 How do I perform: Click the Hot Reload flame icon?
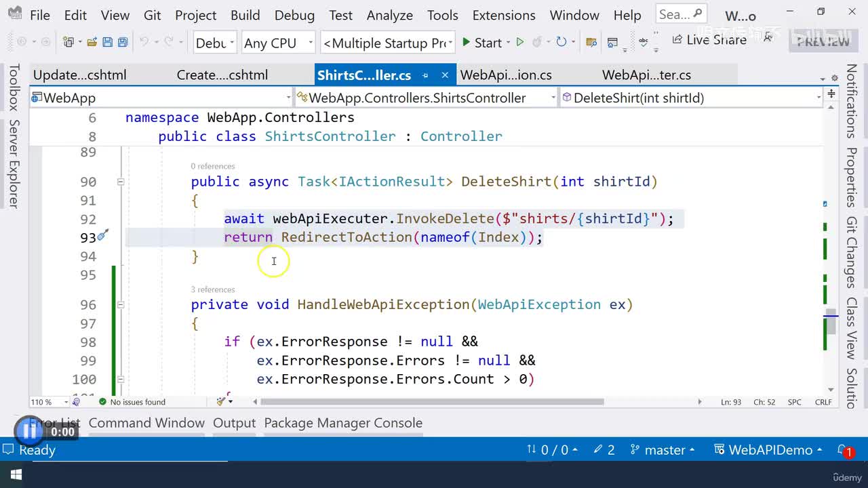pyautogui.click(x=537, y=42)
